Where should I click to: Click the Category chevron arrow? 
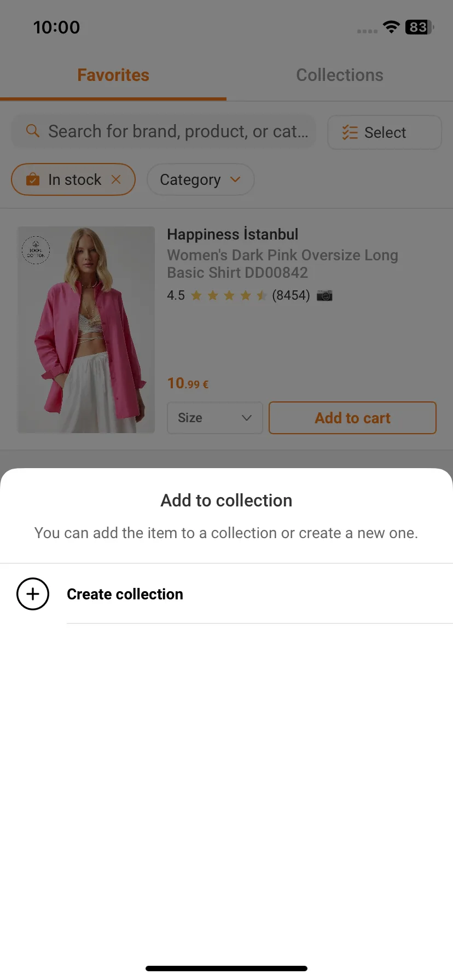point(235,179)
